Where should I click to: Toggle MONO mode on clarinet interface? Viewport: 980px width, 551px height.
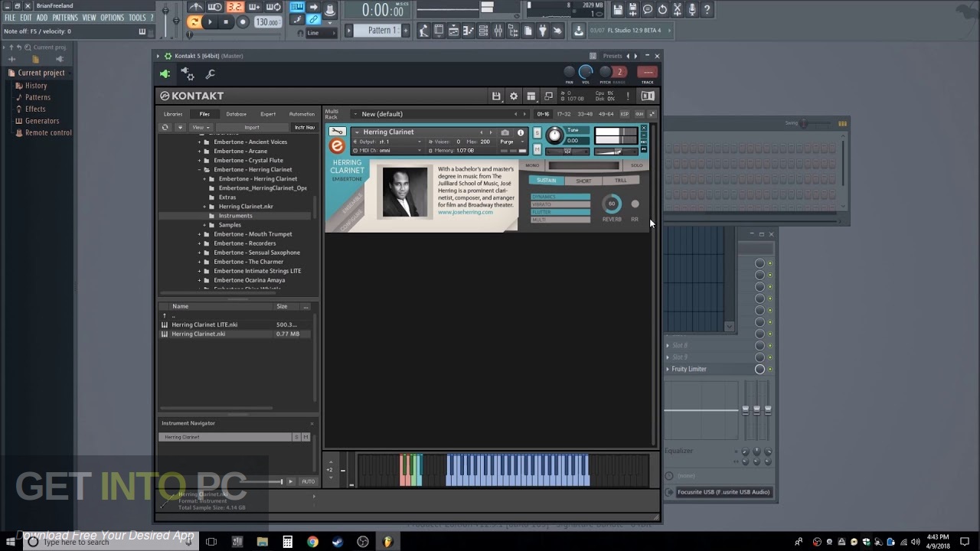(533, 165)
